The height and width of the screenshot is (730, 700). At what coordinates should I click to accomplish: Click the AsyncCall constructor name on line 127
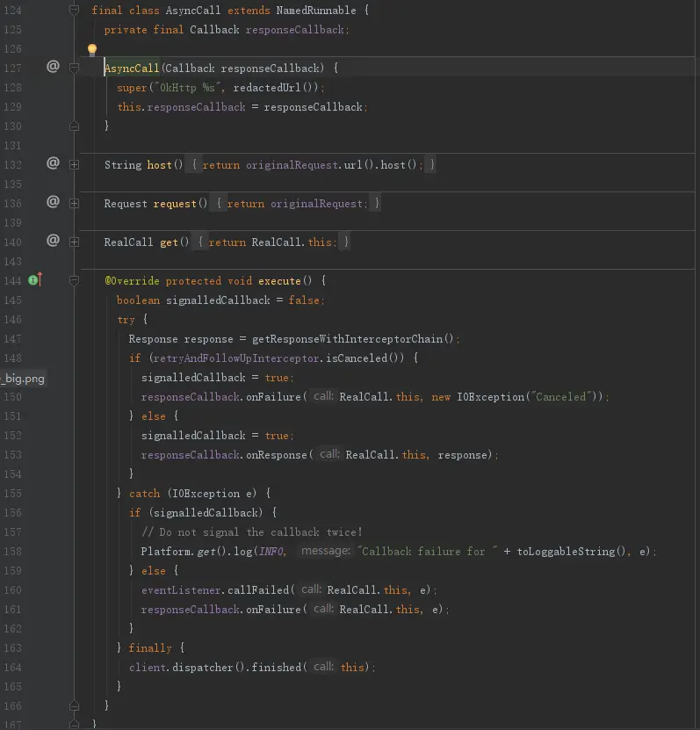[132, 69]
